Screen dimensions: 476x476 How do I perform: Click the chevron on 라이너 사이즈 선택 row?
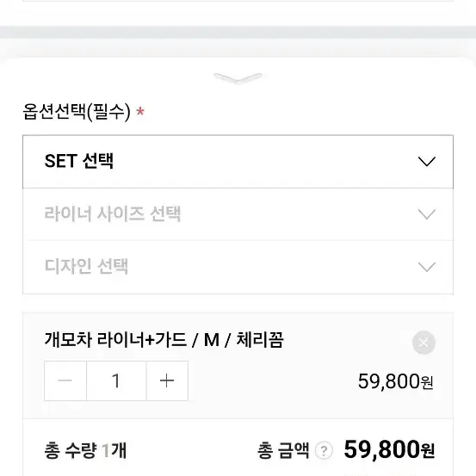pyautogui.click(x=427, y=214)
